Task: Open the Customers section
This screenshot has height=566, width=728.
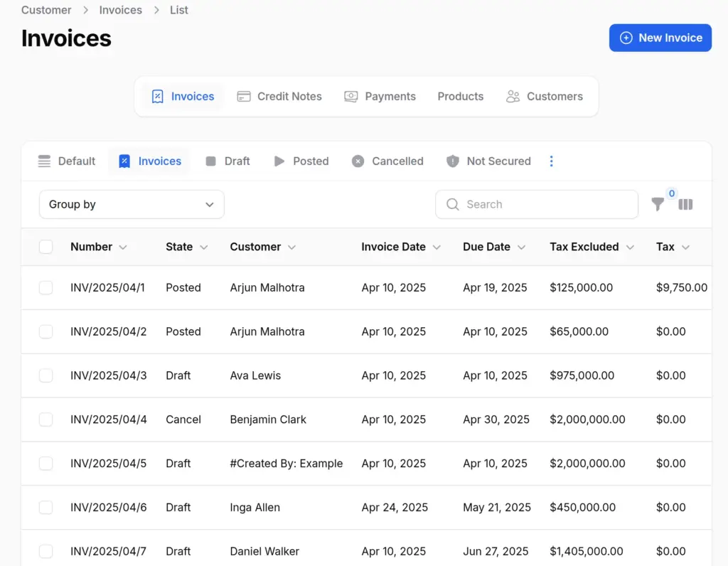Action: click(x=544, y=97)
